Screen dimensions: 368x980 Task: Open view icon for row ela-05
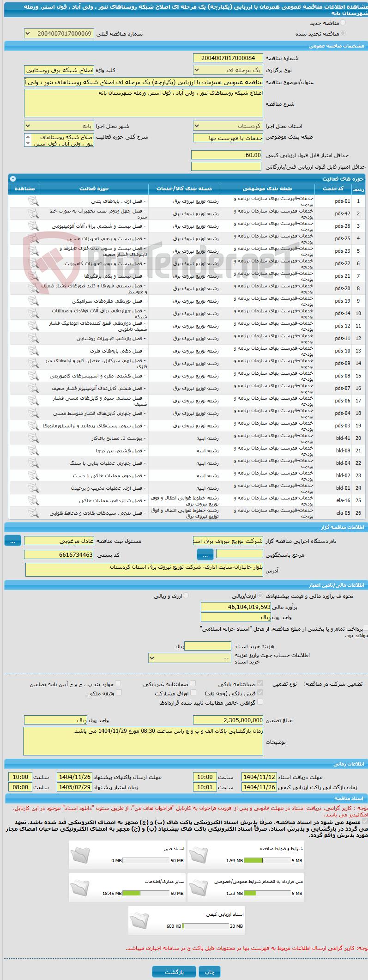(33, 513)
